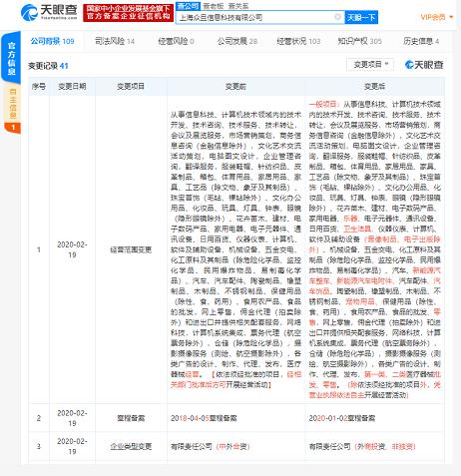Click the 有限责任公司(中外合资) cell
Viewport: 461px width, 476px height.
(211, 446)
